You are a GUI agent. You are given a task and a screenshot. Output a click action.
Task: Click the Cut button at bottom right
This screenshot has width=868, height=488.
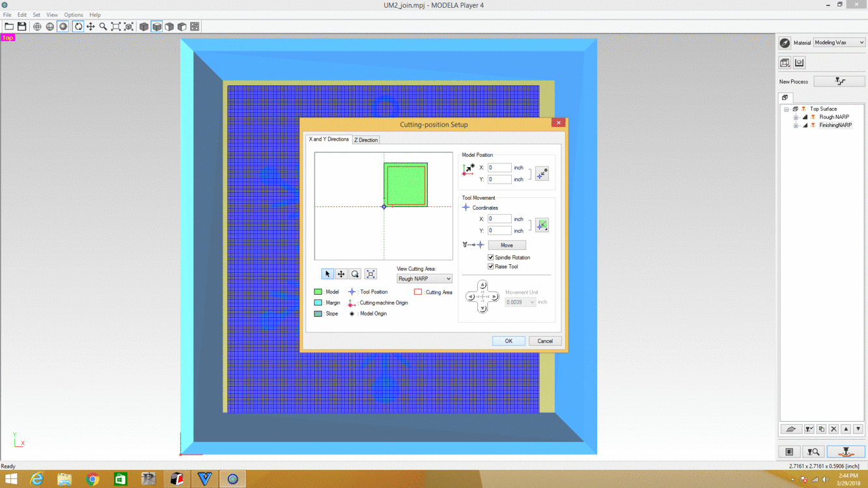pos(846,452)
